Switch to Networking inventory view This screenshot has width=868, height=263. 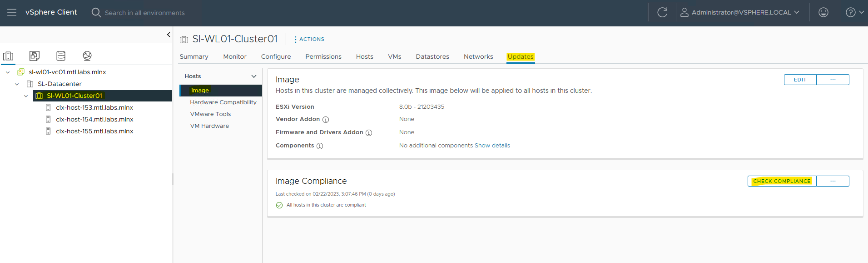[x=87, y=56]
